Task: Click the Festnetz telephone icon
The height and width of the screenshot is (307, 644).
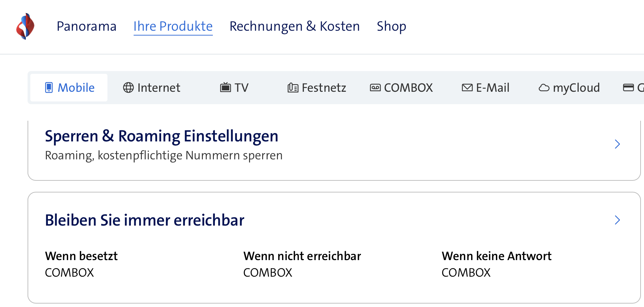Action: tap(293, 88)
